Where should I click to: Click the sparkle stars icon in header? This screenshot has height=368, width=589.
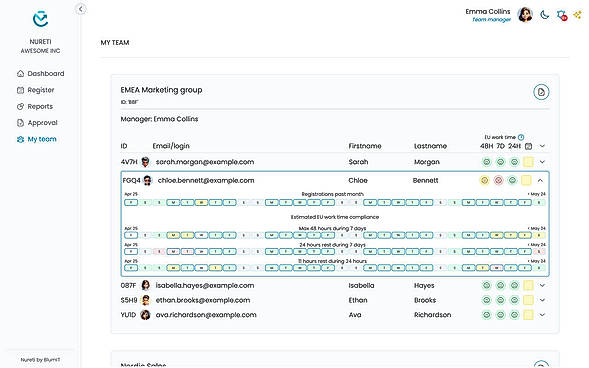coord(578,15)
